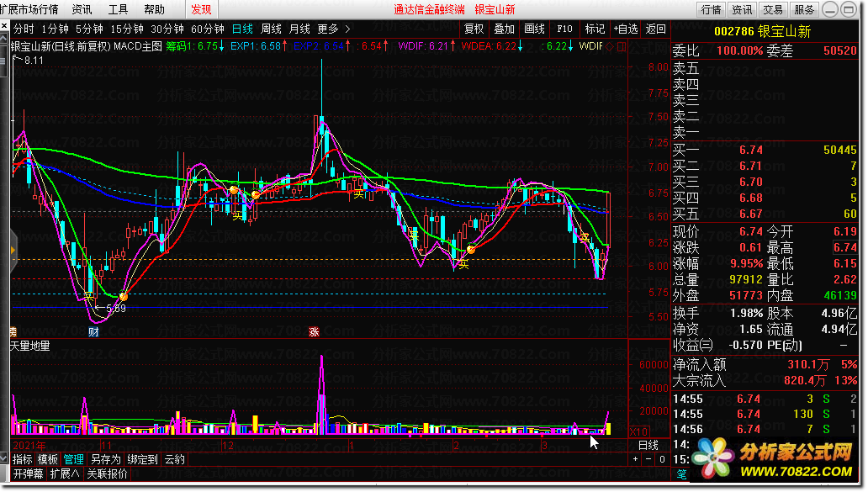Image resolution: width=868 pixels, height=492 pixels.
Task: Click the 涨 marker below the chart
Action: pyautogui.click(x=314, y=332)
